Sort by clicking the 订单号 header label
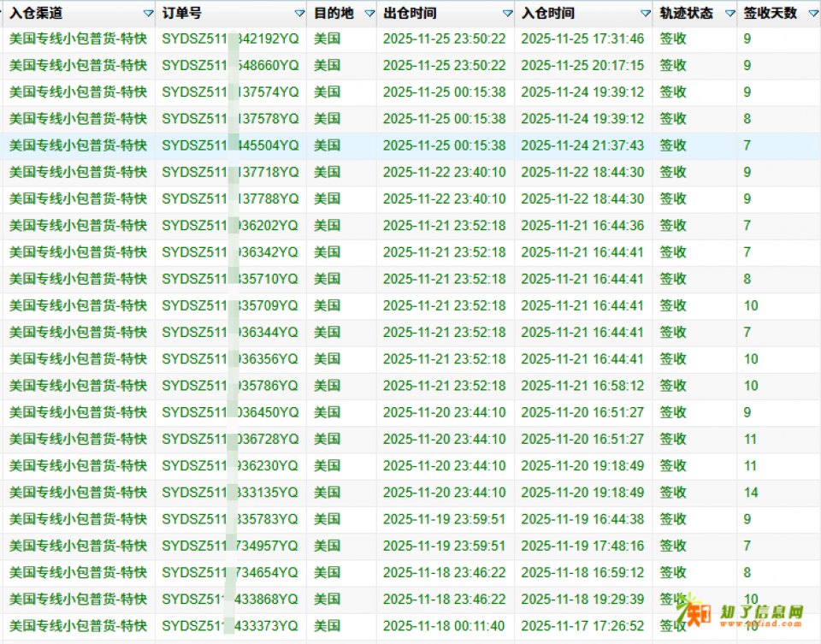The height and width of the screenshot is (644, 821). pyautogui.click(x=182, y=14)
